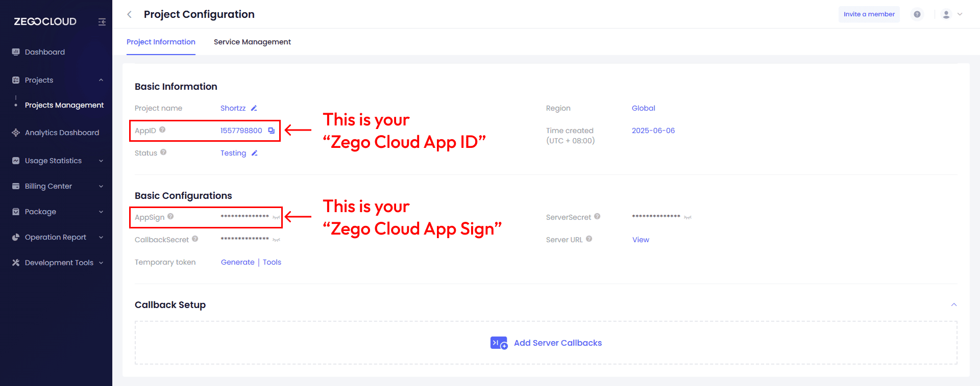Generate a temporary token

[237, 262]
